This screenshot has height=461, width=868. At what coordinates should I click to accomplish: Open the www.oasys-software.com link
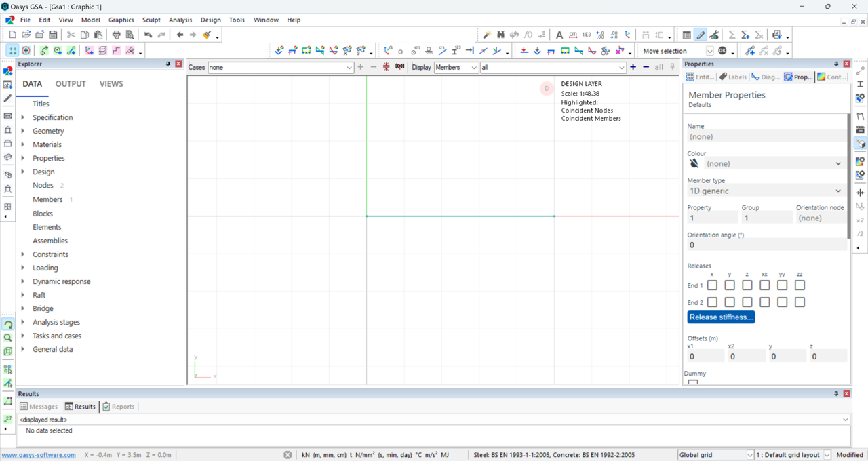click(39, 455)
